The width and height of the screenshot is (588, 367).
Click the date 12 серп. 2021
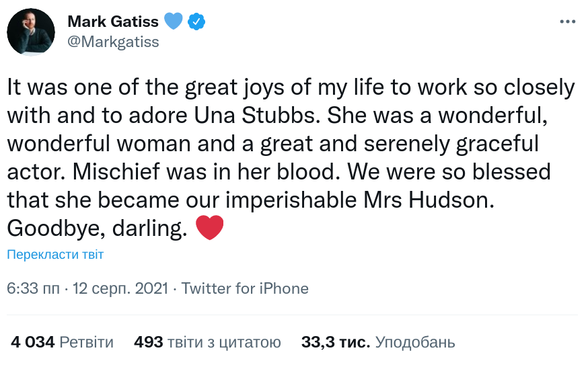click(x=121, y=289)
